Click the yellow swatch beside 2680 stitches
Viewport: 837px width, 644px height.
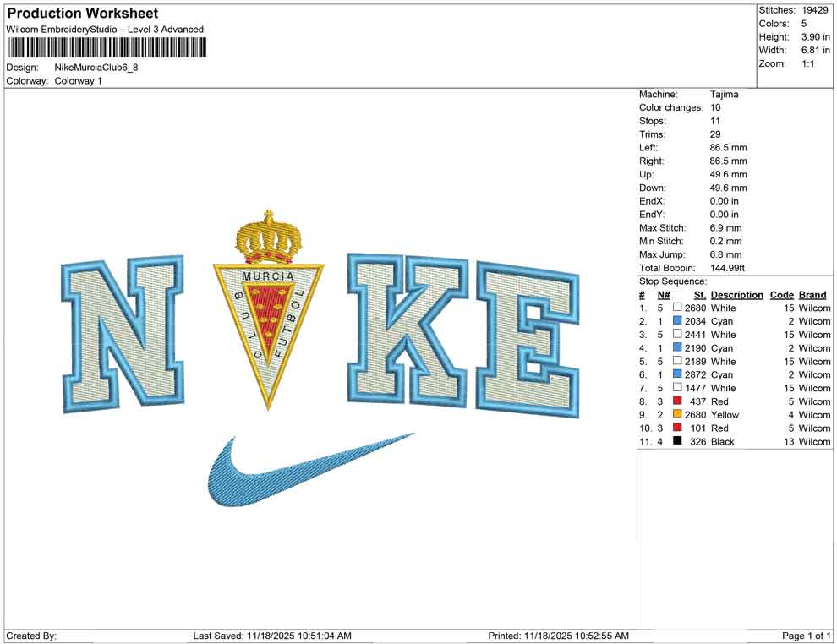pos(676,415)
